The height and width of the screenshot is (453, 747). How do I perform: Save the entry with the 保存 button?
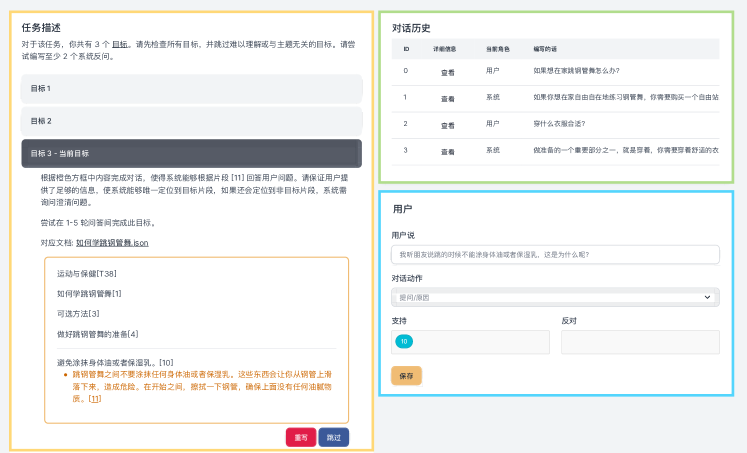tap(406, 376)
